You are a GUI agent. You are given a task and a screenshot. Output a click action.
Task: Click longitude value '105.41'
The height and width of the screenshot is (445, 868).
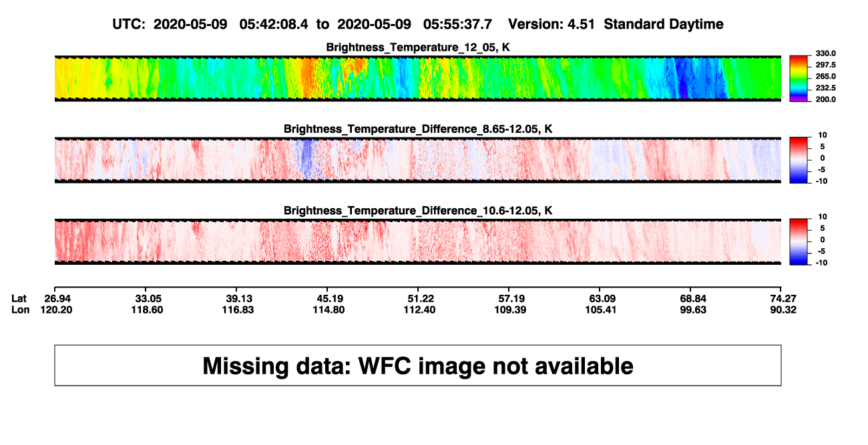(601, 310)
